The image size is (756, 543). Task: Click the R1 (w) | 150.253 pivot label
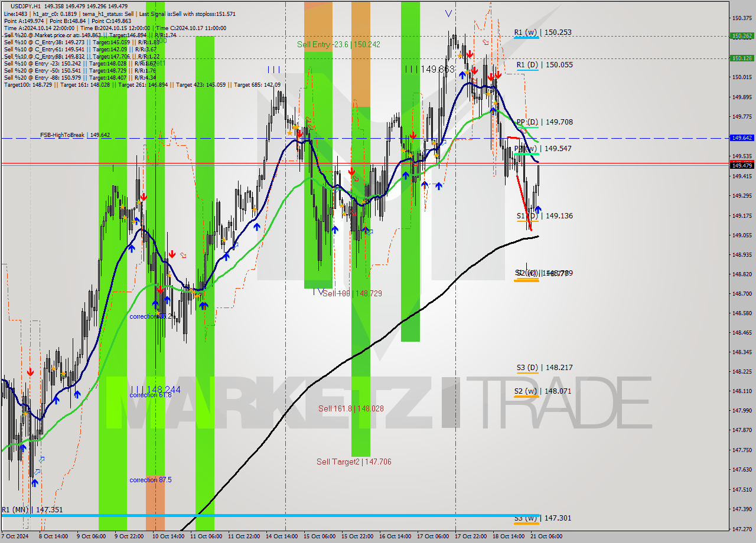[x=542, y=32]
